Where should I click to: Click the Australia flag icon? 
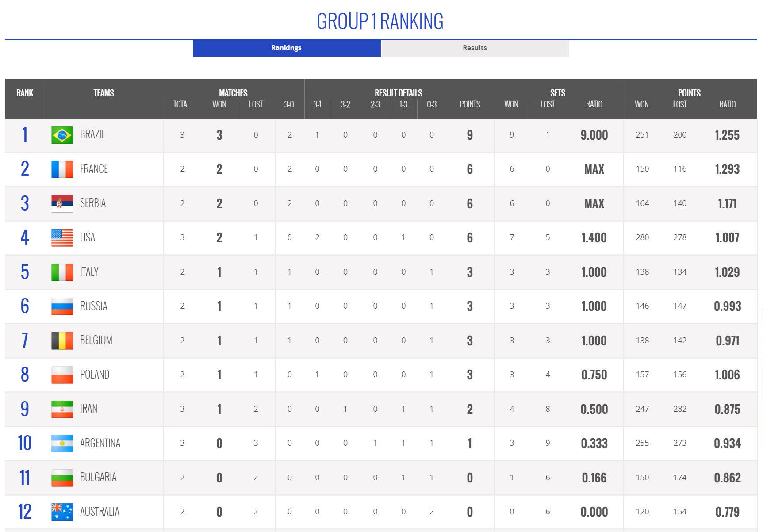point(62,512)
